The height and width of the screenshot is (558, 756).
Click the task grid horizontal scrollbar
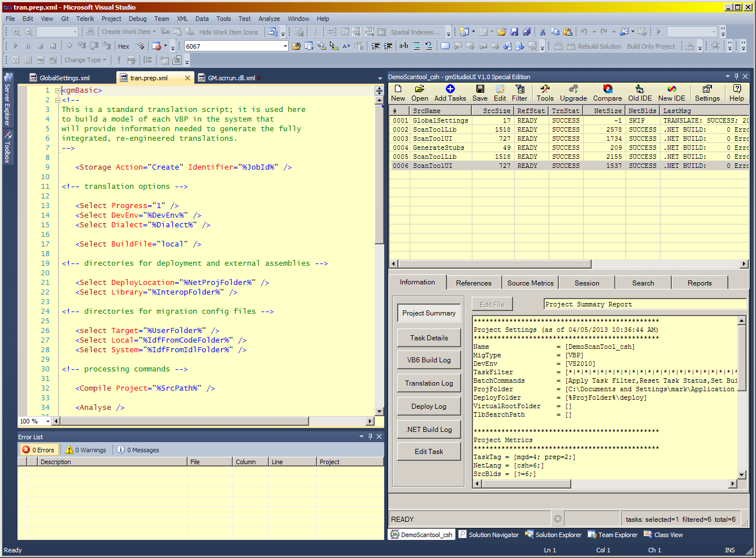point(494,264)
